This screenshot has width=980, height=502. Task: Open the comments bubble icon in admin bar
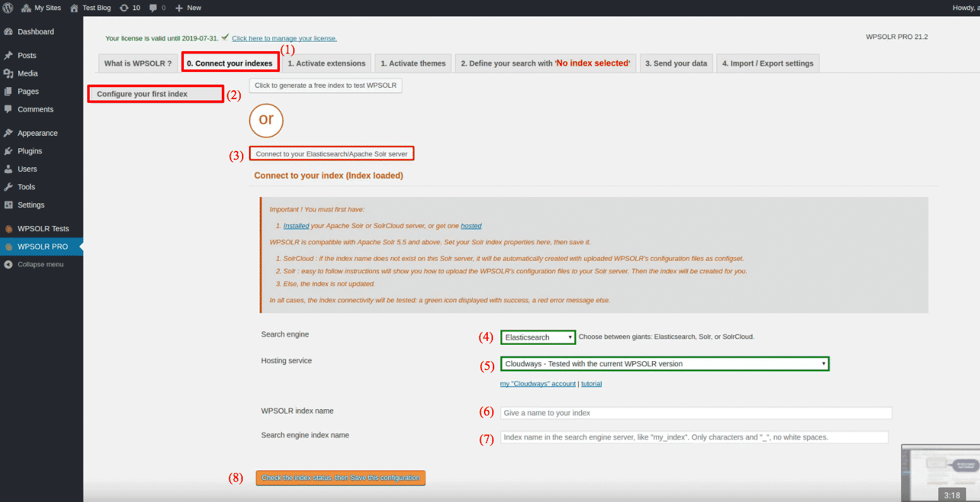click(154, 8)
